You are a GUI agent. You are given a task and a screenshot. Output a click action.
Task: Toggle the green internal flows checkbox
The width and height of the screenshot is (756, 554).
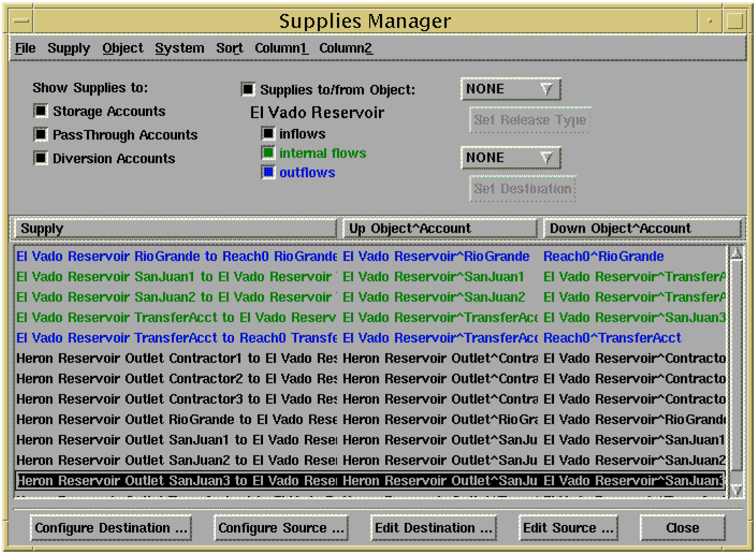point(268,153)
